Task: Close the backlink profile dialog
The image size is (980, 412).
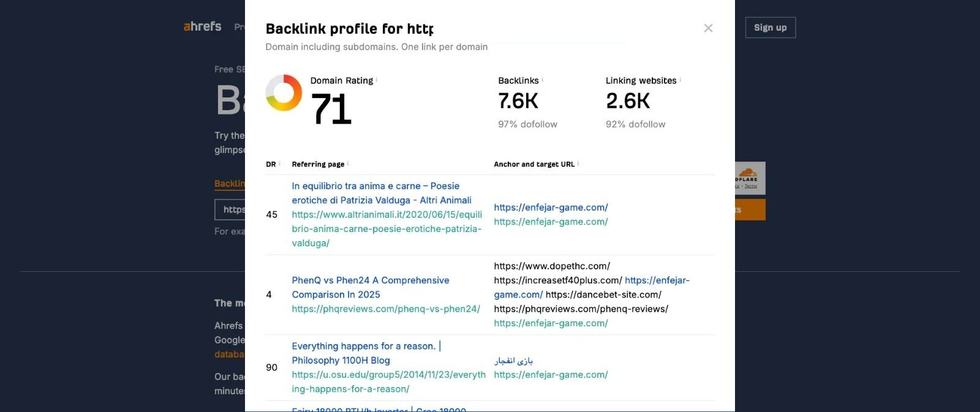Action: coord(708,28)
